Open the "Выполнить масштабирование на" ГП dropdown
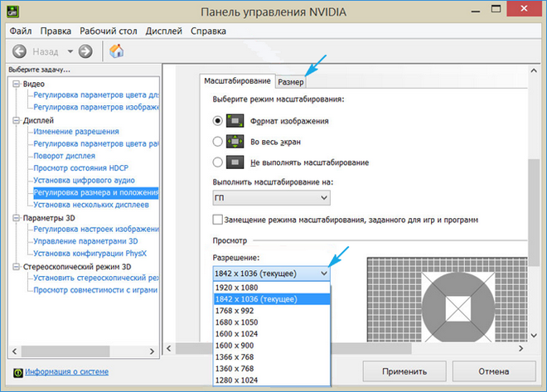The image size is (547, 392). point(271,198)
